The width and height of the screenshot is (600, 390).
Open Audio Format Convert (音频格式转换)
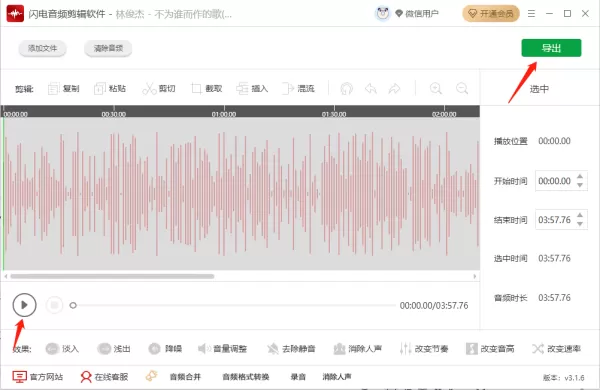pos(246,377)
